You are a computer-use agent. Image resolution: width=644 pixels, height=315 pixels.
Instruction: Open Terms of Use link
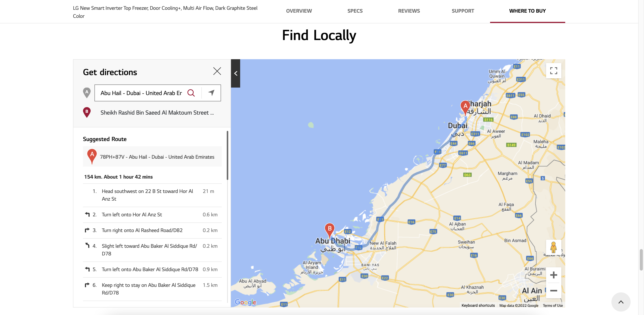(x=553, y=305)
